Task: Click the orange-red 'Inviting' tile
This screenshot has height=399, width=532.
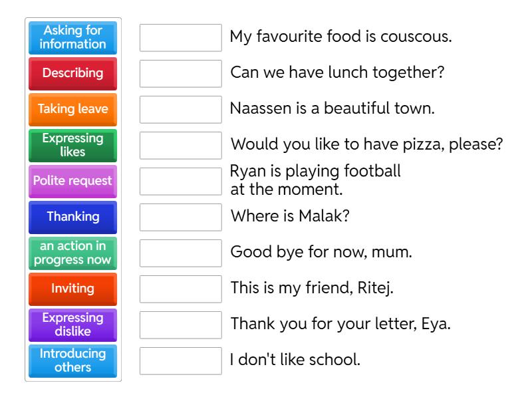Action: [x=72, y=289]
